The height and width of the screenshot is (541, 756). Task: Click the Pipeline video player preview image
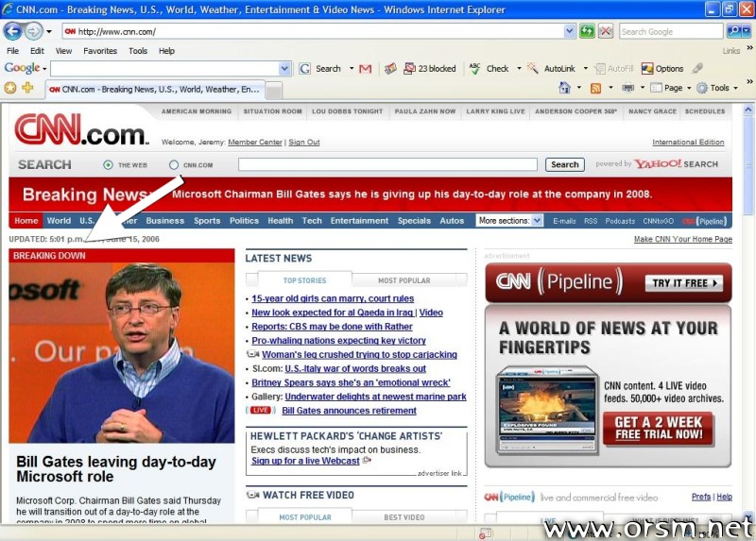[x=547, y=410]
